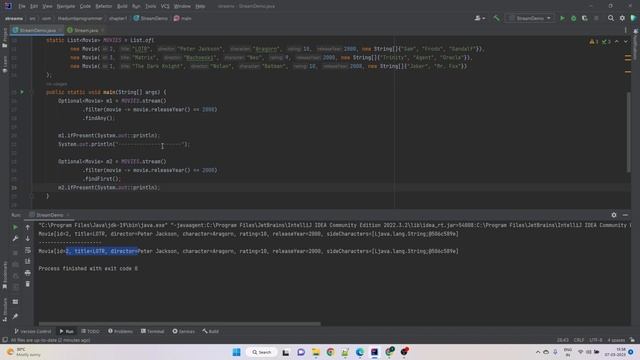The height and width of the screenshot is (360, 640).
Task: Open Chrome from the taskbar
Action: tap(330, 352)
